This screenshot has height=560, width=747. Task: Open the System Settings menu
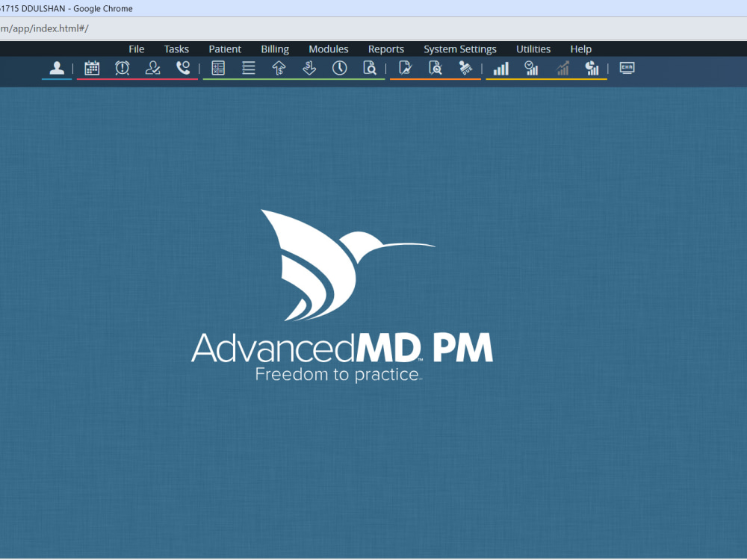460,49
